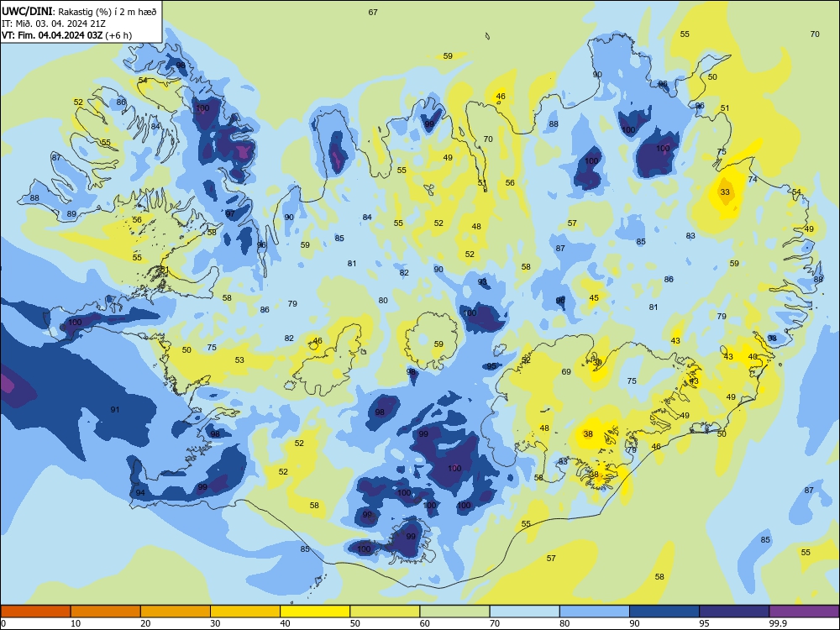Click the value 94 on the southwest peninsula
Viewport: 840px width, 630px height.
point(140,493)
